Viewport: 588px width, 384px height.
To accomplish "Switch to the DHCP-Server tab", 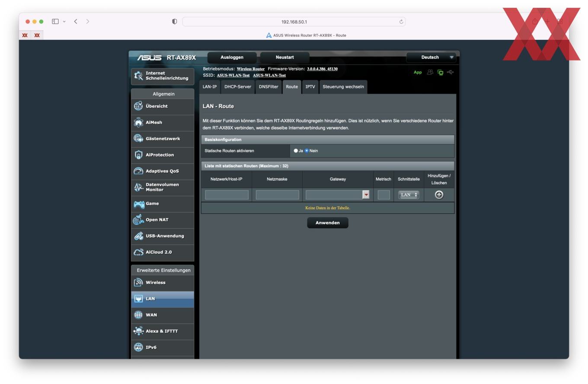I will pos(238,87).
